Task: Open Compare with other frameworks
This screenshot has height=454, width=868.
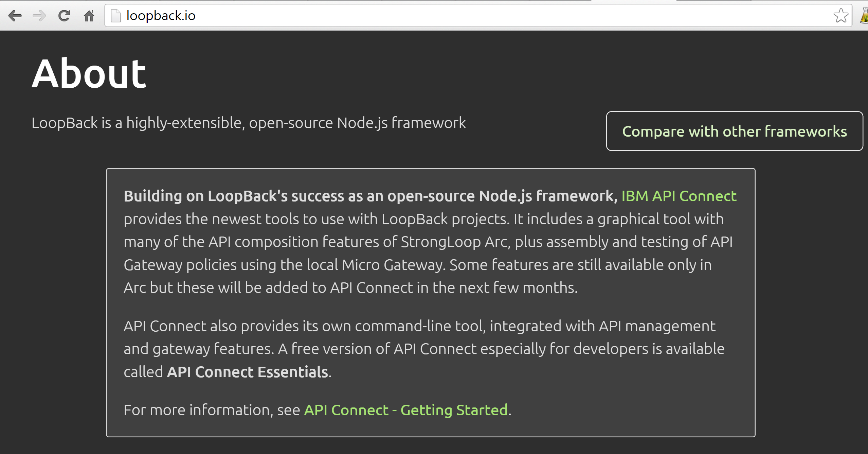Action: (735, 131)
